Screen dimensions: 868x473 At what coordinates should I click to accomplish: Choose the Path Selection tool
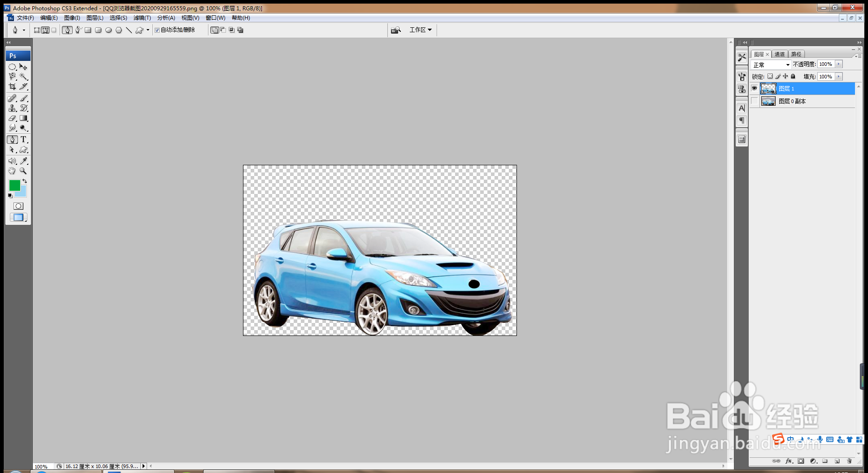point(12,150)
